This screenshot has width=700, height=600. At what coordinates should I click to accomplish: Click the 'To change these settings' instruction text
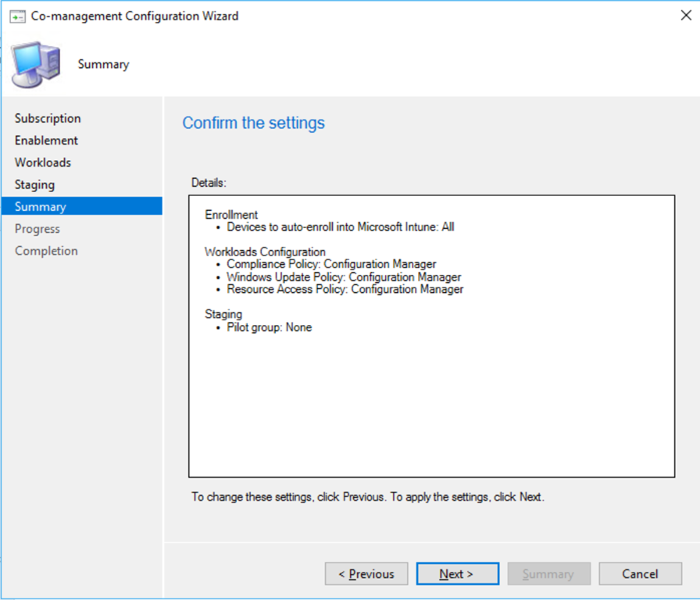pos(368,497)
